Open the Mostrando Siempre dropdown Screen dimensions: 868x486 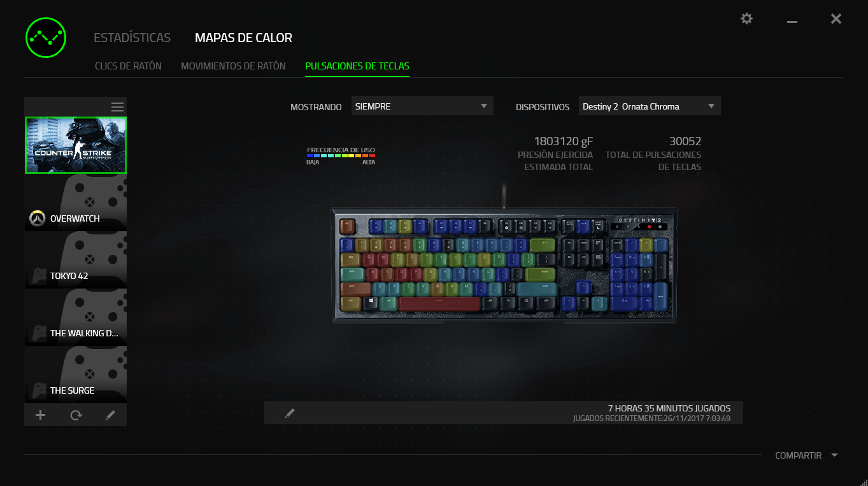coord(422,106)
